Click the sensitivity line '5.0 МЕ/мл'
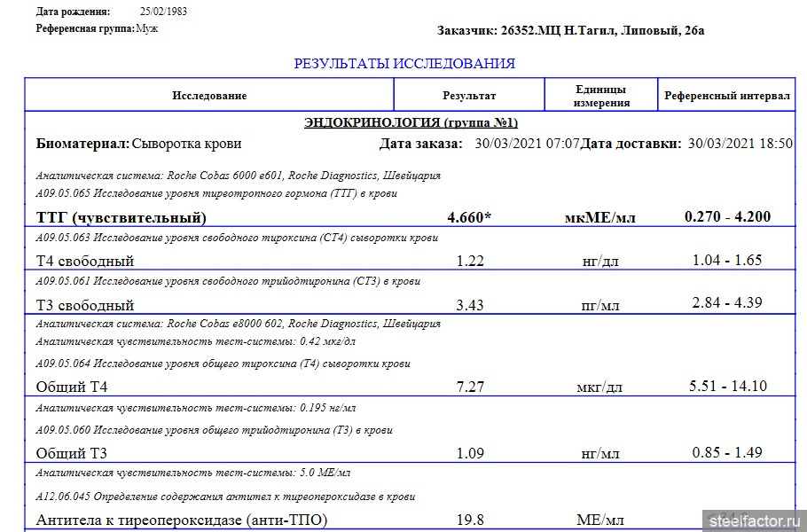The height and width of the screenshot is (532, 807). point(193,473)
